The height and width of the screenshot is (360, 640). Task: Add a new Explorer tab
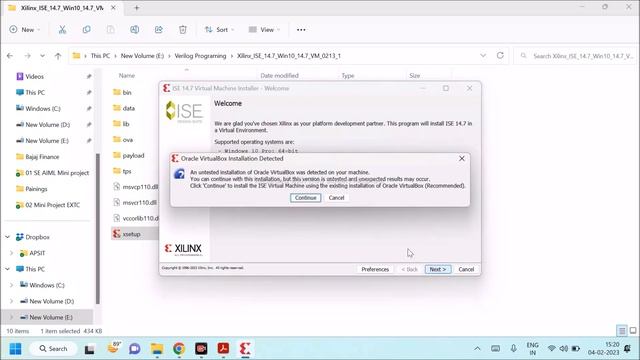[x=136, y=8]
